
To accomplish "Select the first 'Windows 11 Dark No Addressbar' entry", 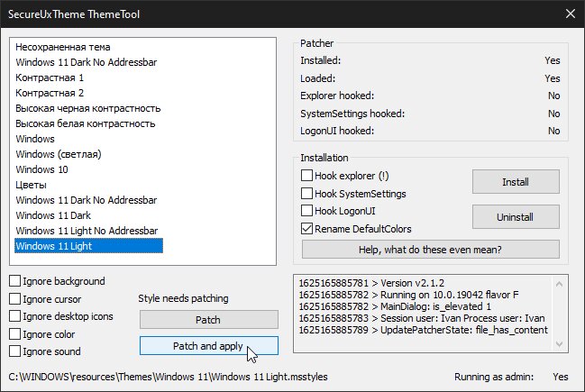I will pyautogui.click(x=87, y=62).
